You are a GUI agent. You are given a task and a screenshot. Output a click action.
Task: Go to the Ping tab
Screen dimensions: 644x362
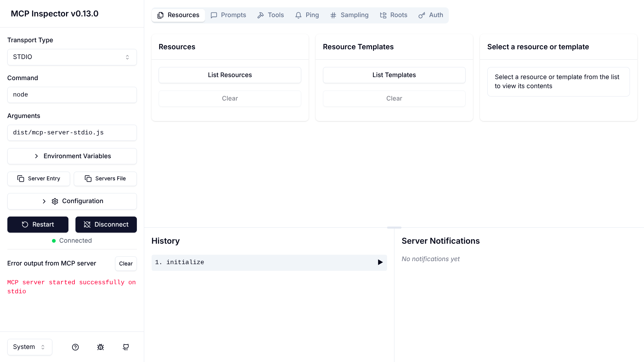click(x=307, y=15)
